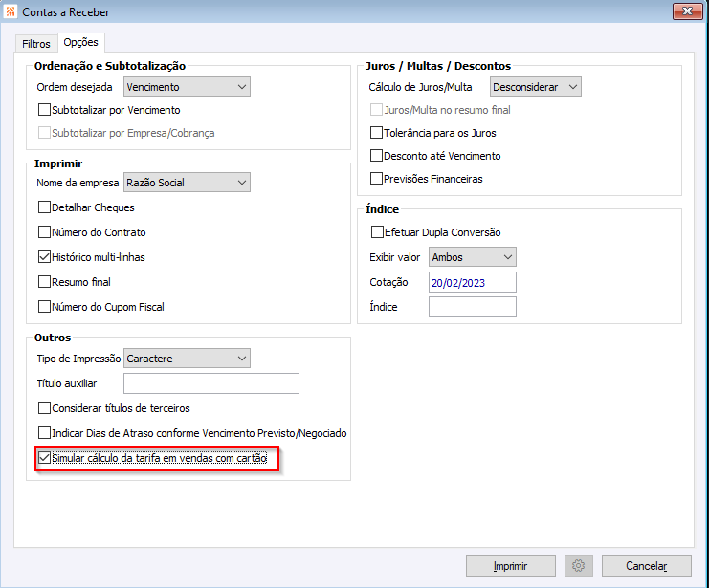Open the Tipo de Impressão dropdown
This screenshot has height=588, width=709.
pos(187,359)
